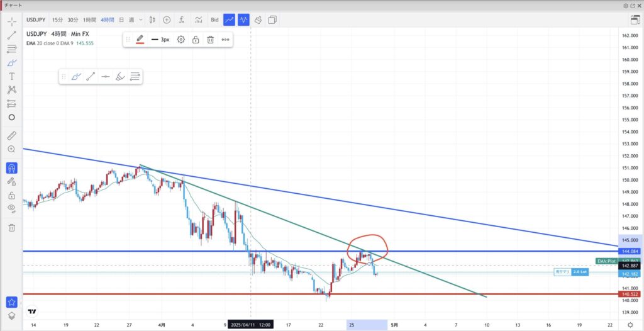Screen dimensions: 644x331
Task: Click the 144.084 price label
Action: point(630,251)
